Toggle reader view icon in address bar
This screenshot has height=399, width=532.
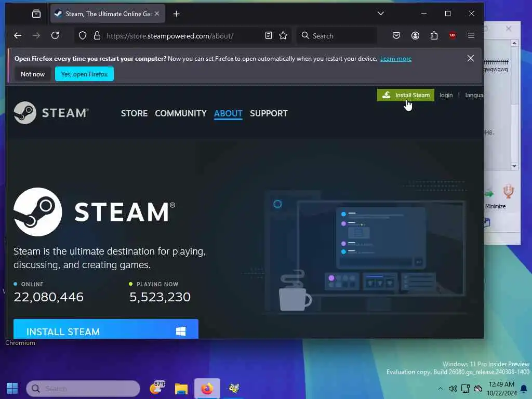coord(269,36)
